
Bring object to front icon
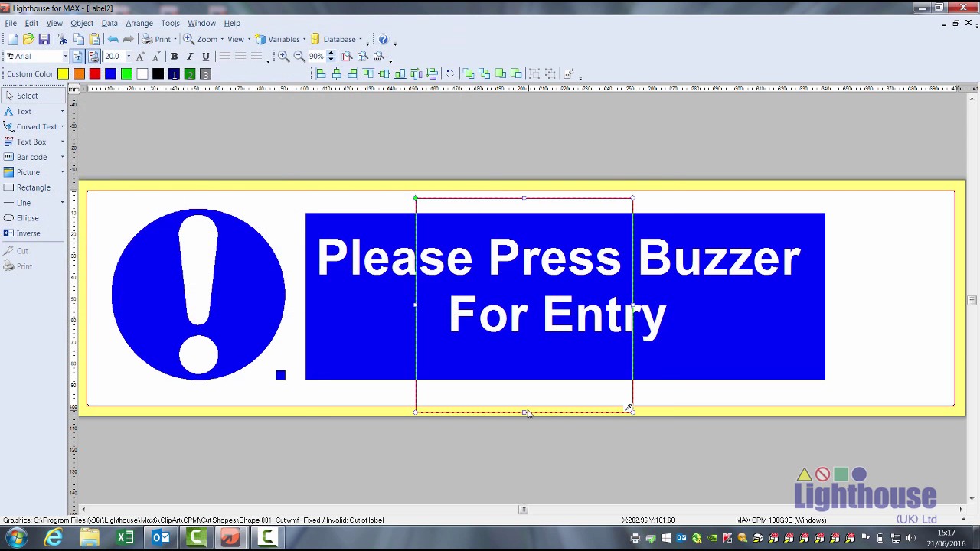point(468,73)
